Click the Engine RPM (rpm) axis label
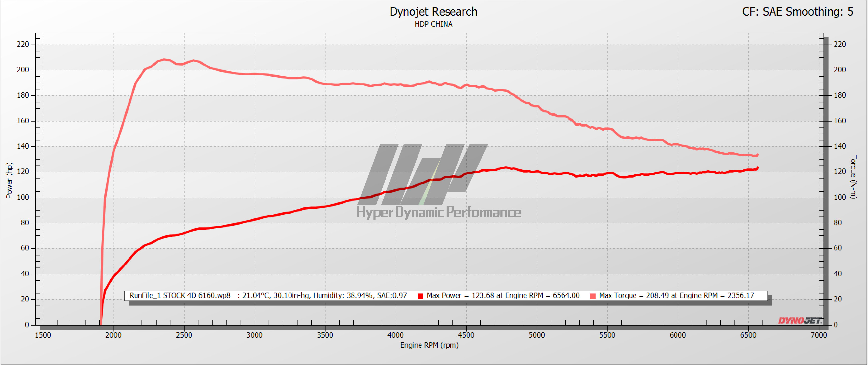 click(429, 345)
